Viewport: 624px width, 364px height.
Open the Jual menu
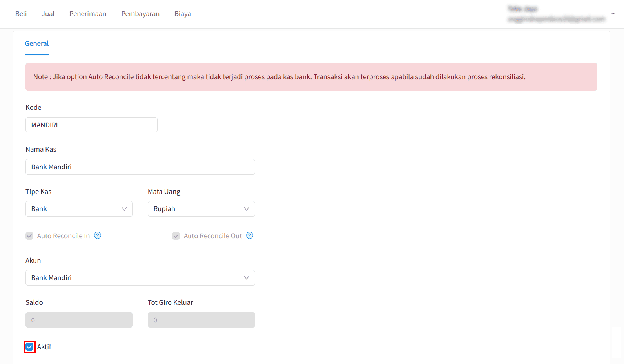tap(48, 14)
